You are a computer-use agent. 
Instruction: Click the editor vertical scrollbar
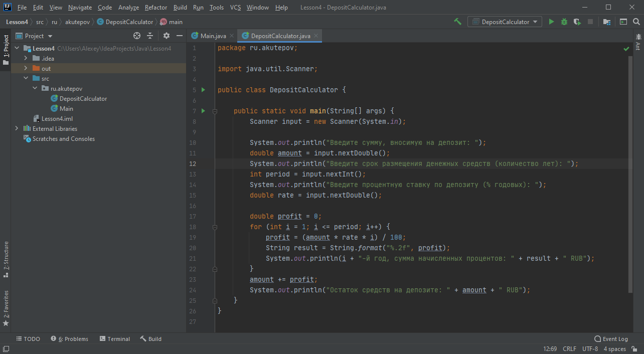click(631, 174)
